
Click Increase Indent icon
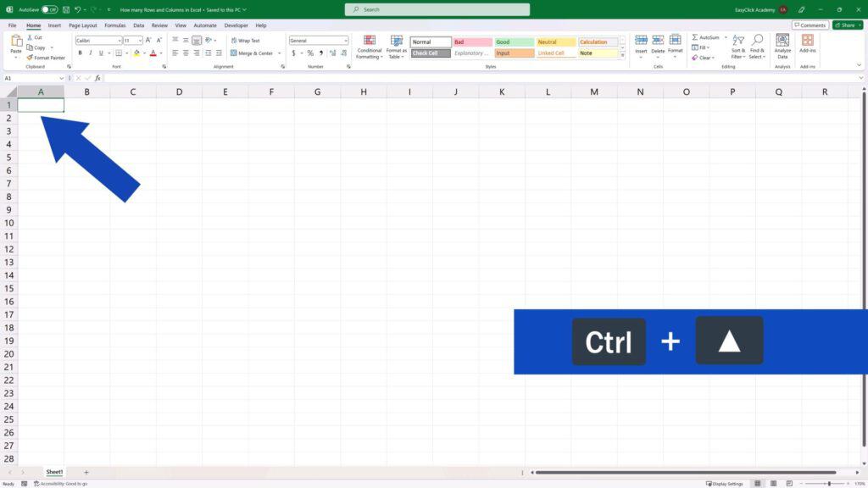[x=220, y=53]
